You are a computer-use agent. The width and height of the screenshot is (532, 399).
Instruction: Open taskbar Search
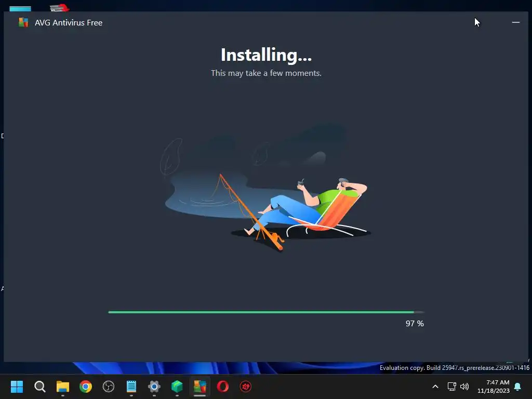click(x=39, y=387)
